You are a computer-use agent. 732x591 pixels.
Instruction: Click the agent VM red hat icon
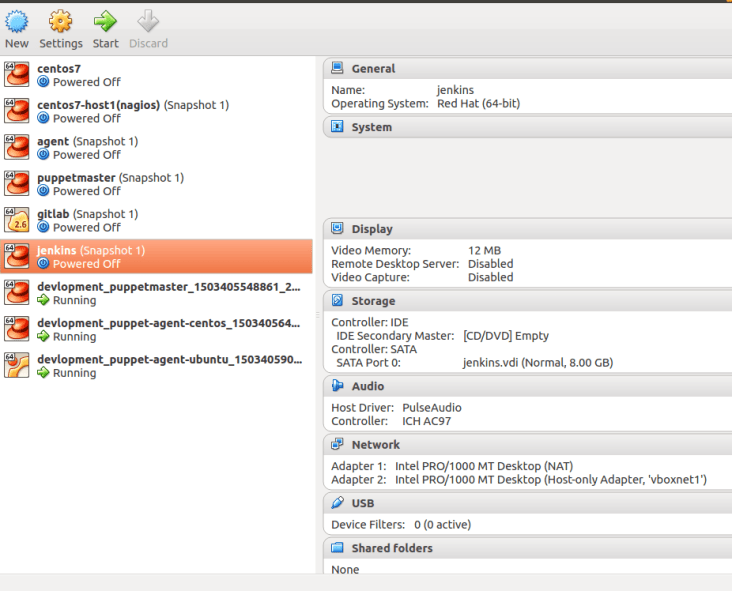click(17, 147)
